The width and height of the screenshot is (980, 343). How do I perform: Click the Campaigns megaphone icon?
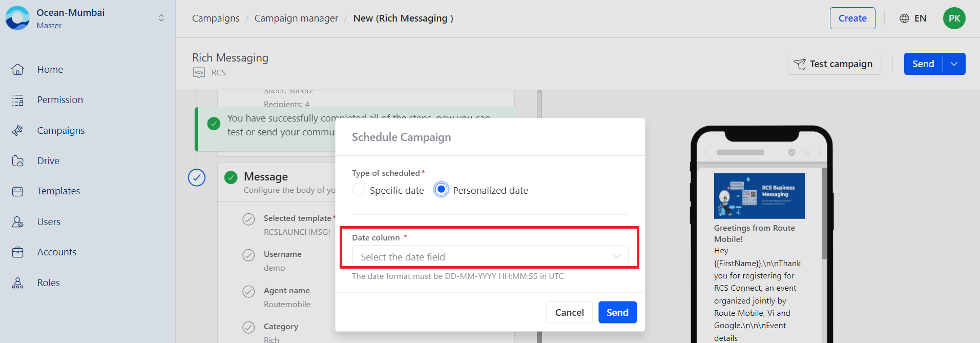click(18, 130)
